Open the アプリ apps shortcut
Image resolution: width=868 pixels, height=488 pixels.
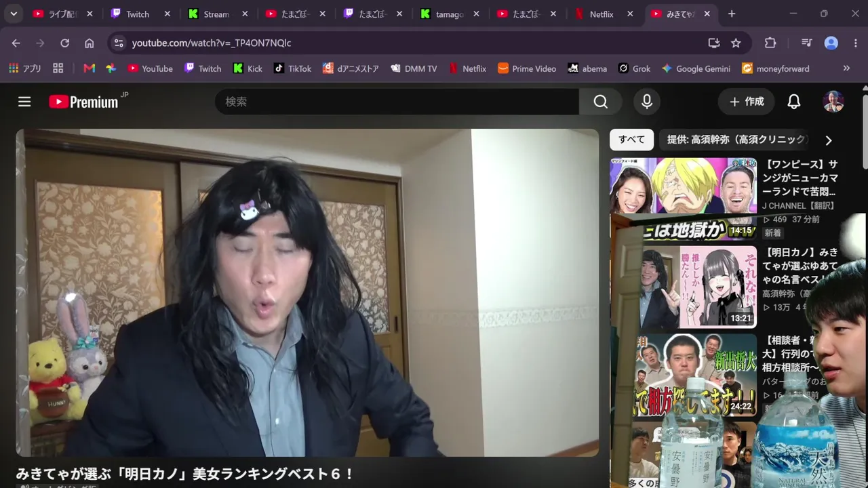[x=25, y=68]
